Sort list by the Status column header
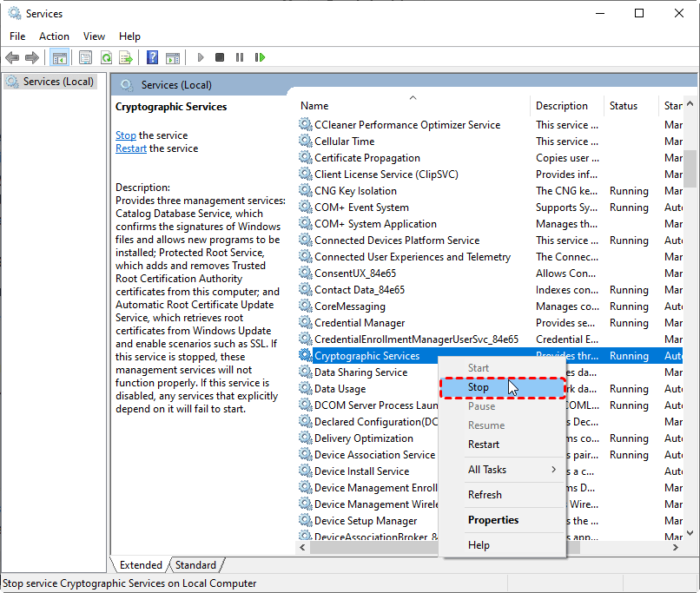 (x=623, y=106)
